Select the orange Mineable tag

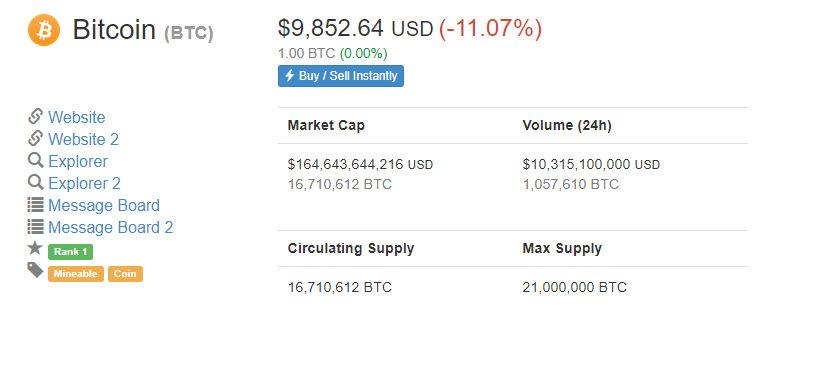tap(76, 274)
